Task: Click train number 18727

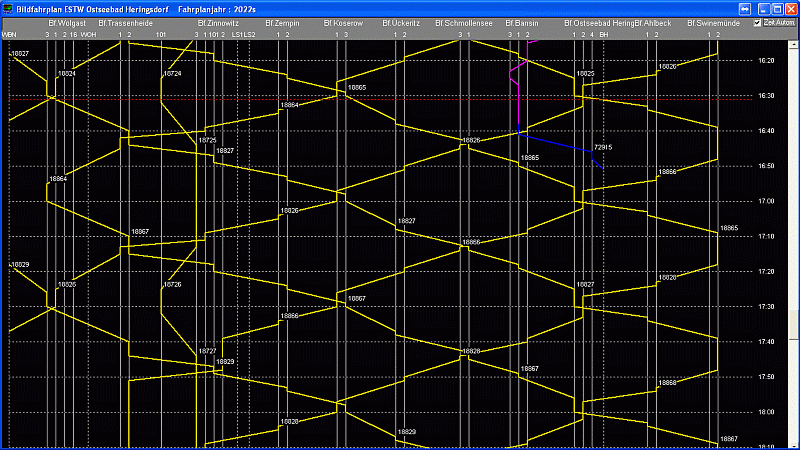Action: pyautogui.click(x=208, y=352)
